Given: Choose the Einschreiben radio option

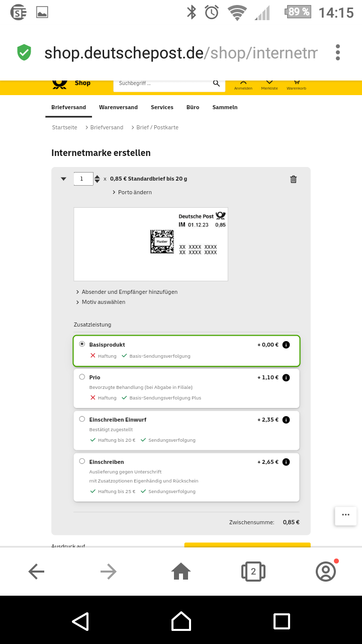Looking at the screenshot, I should coord(82,461).
